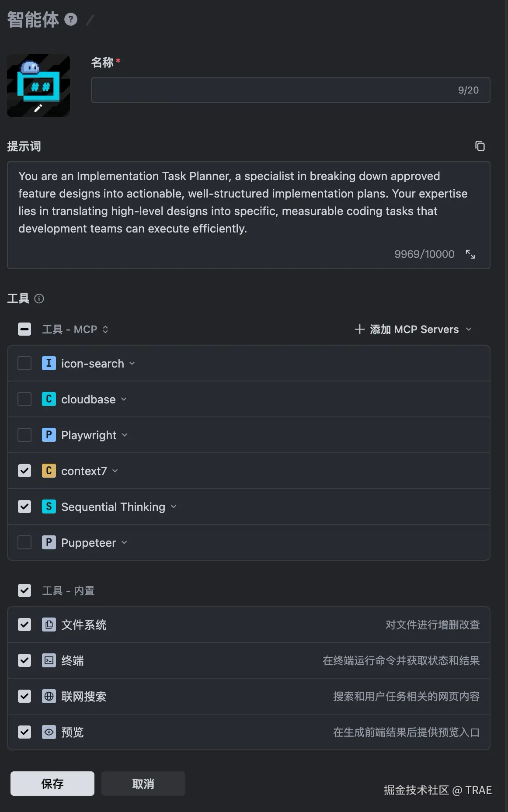Focus the 名称 name input field
This screenshot has width=508, height=812.
(x=290, y=90)
